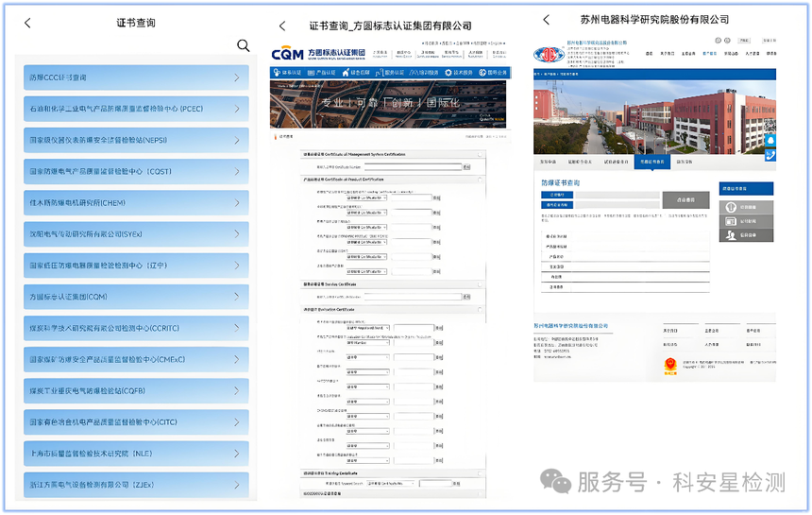Click the house icon in CQM navbar
Image resolution: width=812 pixels, height=515 pixels.
click(x=346, y=73)
